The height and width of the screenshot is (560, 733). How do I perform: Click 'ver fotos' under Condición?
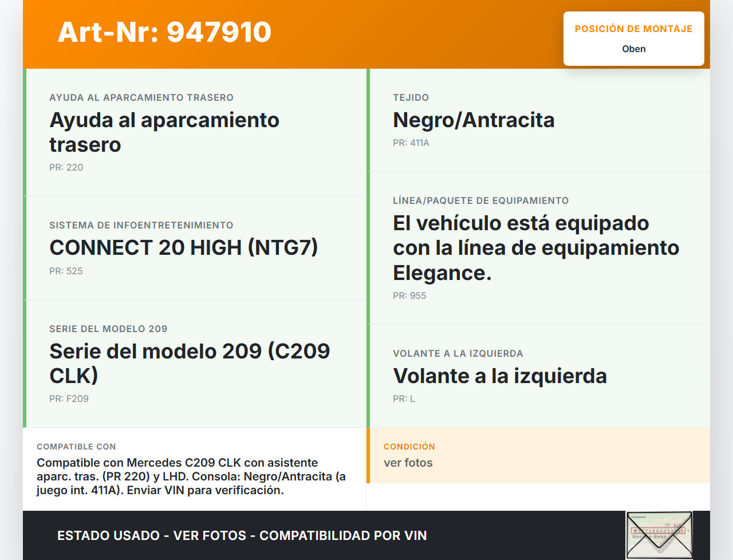408,463
